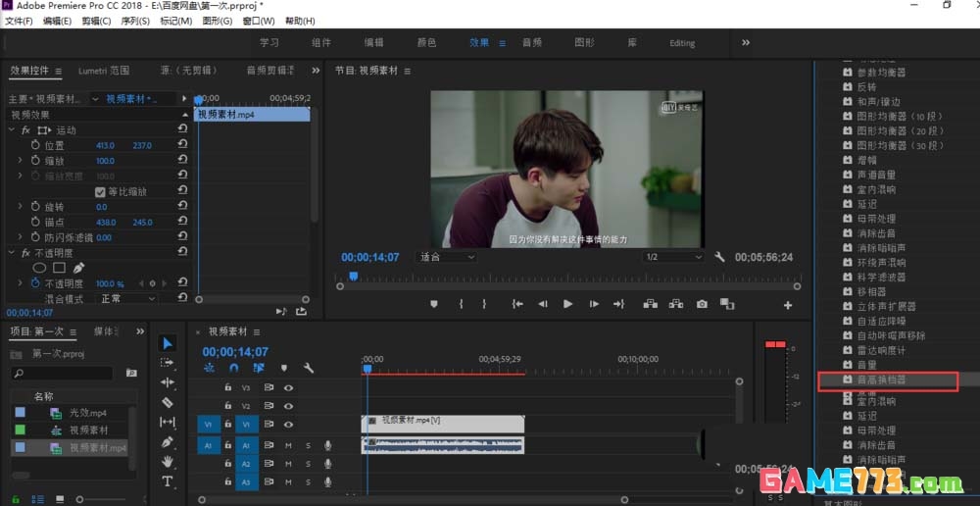Image resolution: width=980 pixels, height=506 pixels.
Task: Select the Track Select Forward tool
Action: click(x=167, y=363)
